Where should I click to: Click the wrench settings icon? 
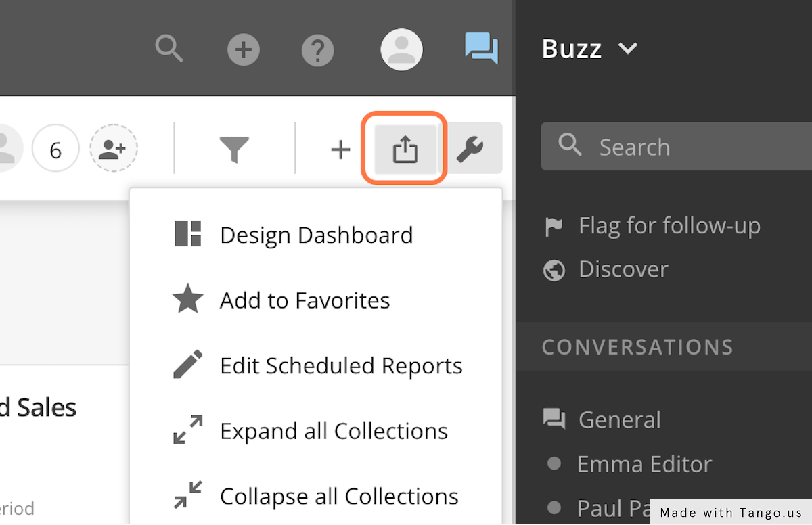(474, 148)
